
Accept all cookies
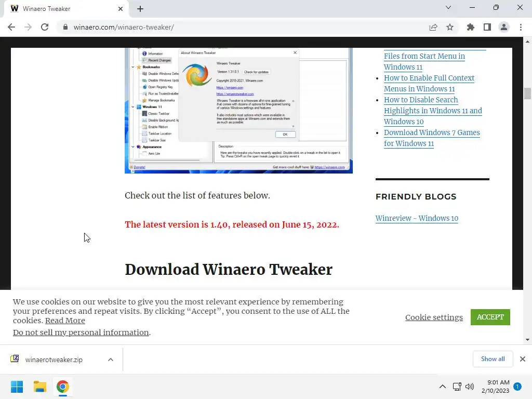[x=490, y=317]
